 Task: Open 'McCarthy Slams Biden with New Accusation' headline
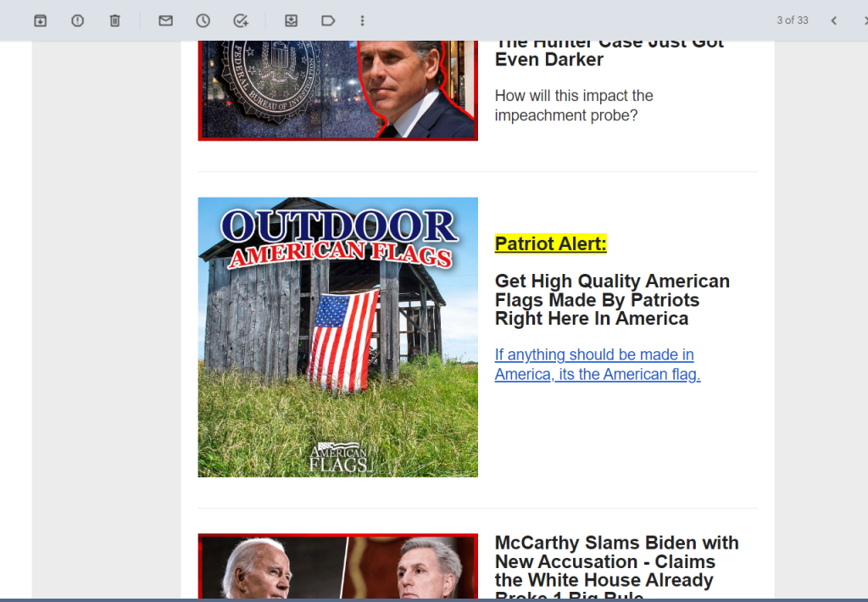tap(617, 566)
